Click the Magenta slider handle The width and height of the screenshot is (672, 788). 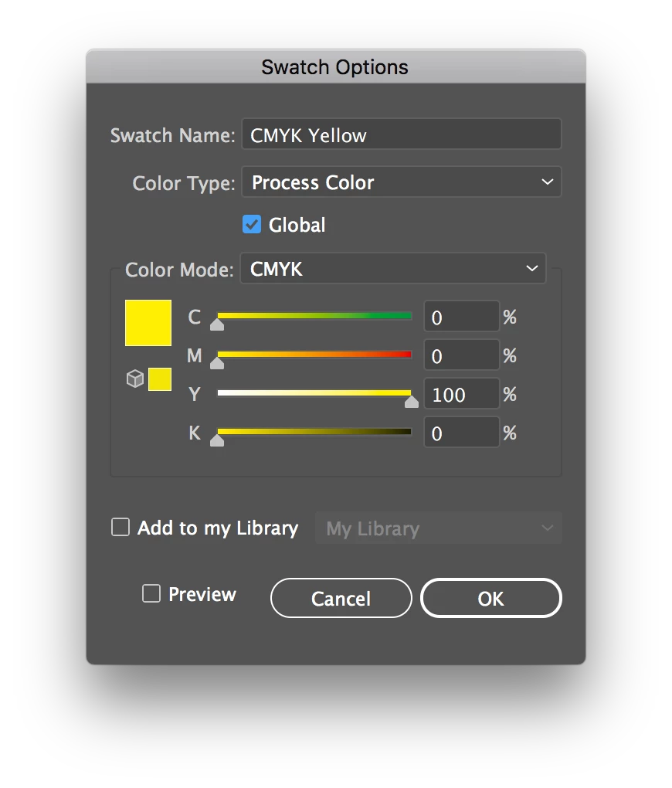coord(217,363)
